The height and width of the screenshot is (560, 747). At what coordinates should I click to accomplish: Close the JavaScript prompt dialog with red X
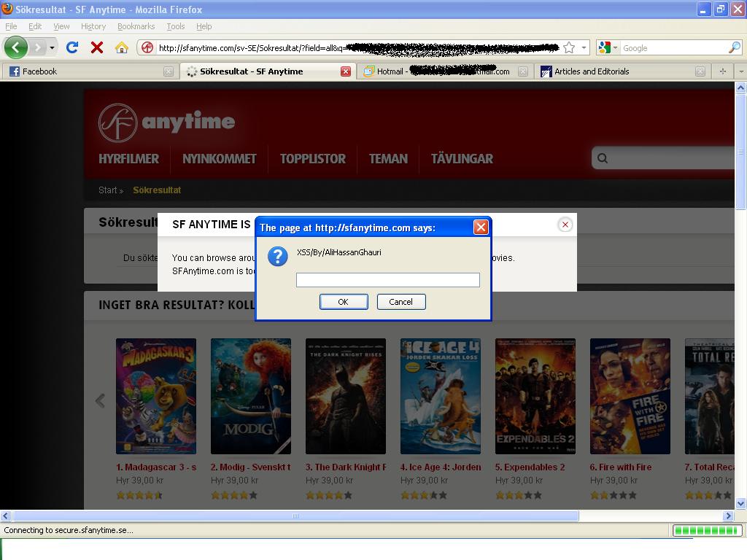pyautogui.click(x=481, y=227)
